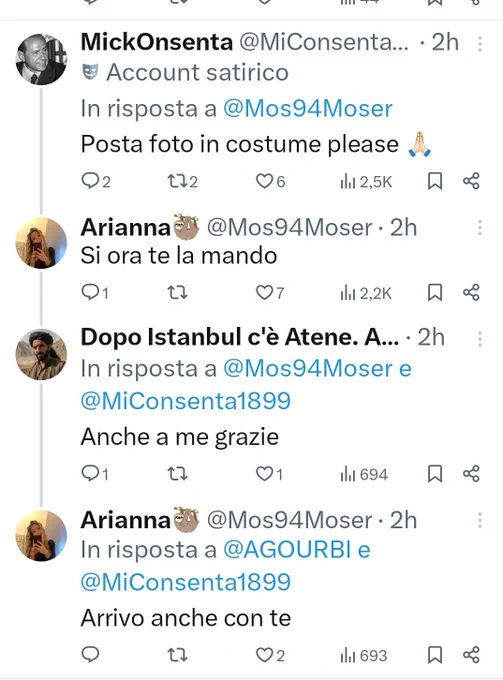Open more options for MickOnsenta's tweet
503x680 pixels.
(x=480, y=44)
